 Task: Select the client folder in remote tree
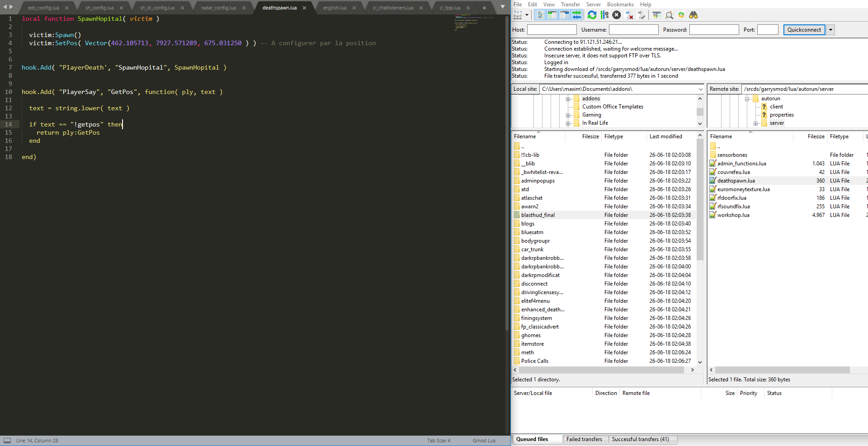pos(776,107)
